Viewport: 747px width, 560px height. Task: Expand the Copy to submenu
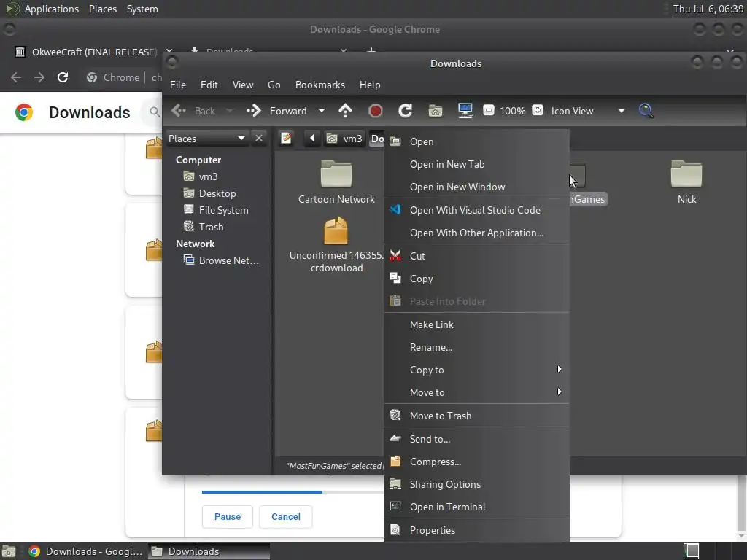[477, 370]
